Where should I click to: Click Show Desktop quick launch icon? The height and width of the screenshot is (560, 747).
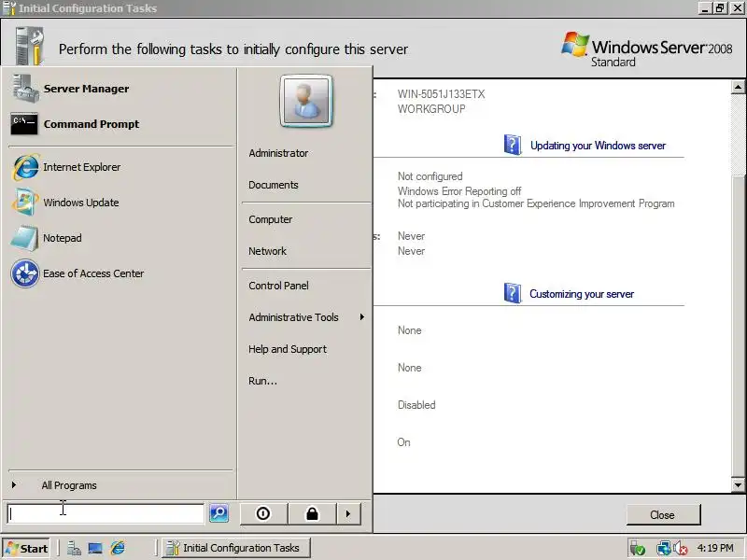tap(95, 549)
